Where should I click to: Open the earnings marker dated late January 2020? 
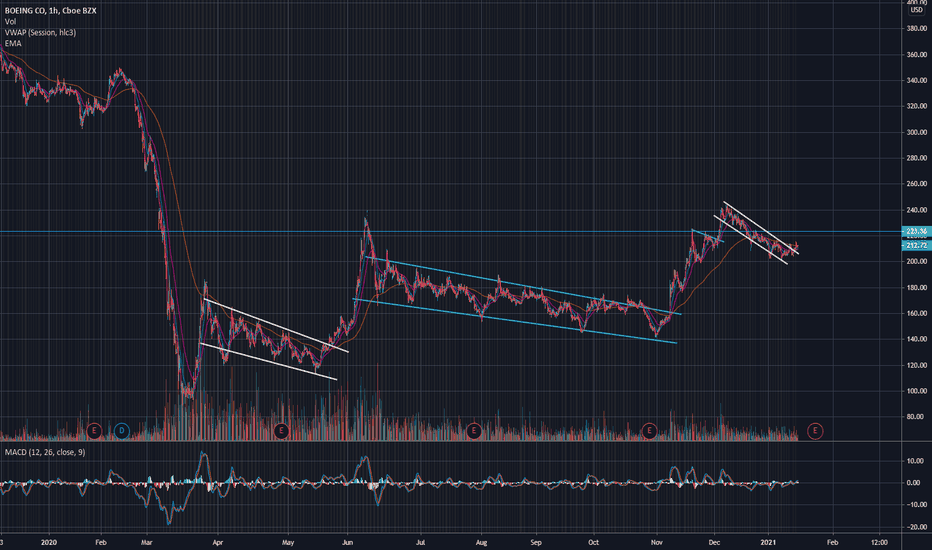[94, 430]
